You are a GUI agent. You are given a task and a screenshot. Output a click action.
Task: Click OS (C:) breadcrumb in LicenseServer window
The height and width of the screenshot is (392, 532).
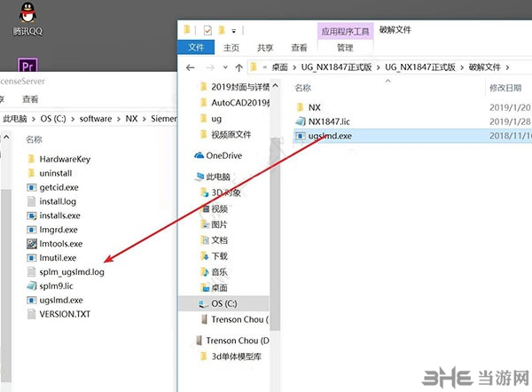tap(53, 119)
